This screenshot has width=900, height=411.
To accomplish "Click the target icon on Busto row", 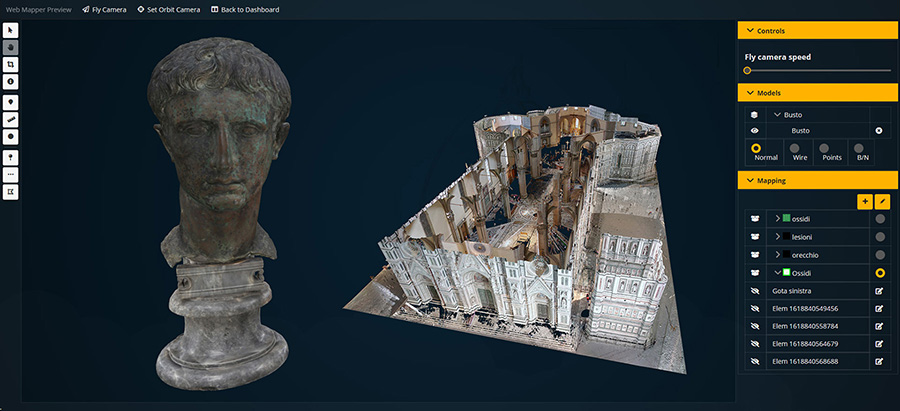I will point(878,130).
